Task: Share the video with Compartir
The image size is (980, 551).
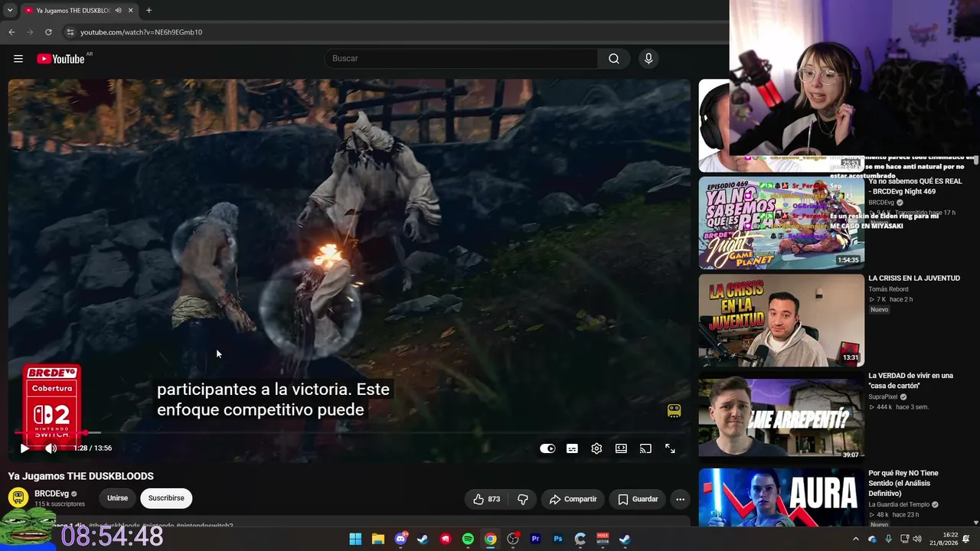Action: (x=573, y=499)
